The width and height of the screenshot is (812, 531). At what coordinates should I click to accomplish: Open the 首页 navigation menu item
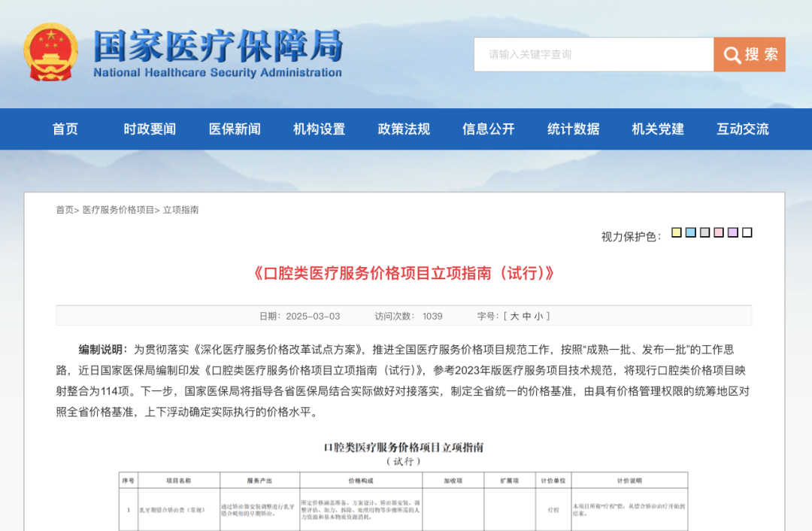tap(65, 129)
